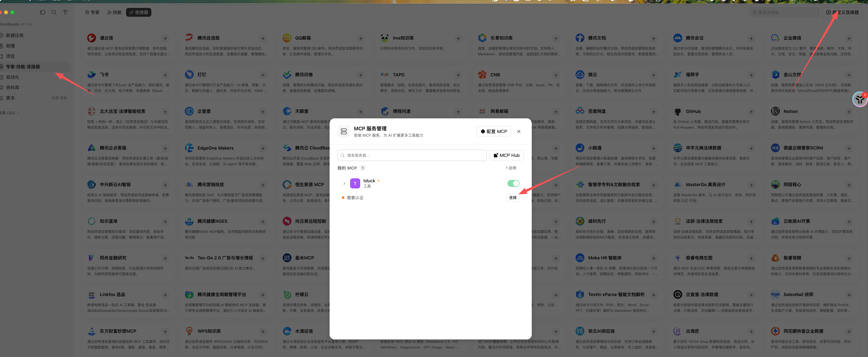Add the 钉钉 connector with plus
Viewport: 868px width, 357px height.
point(263,75)
